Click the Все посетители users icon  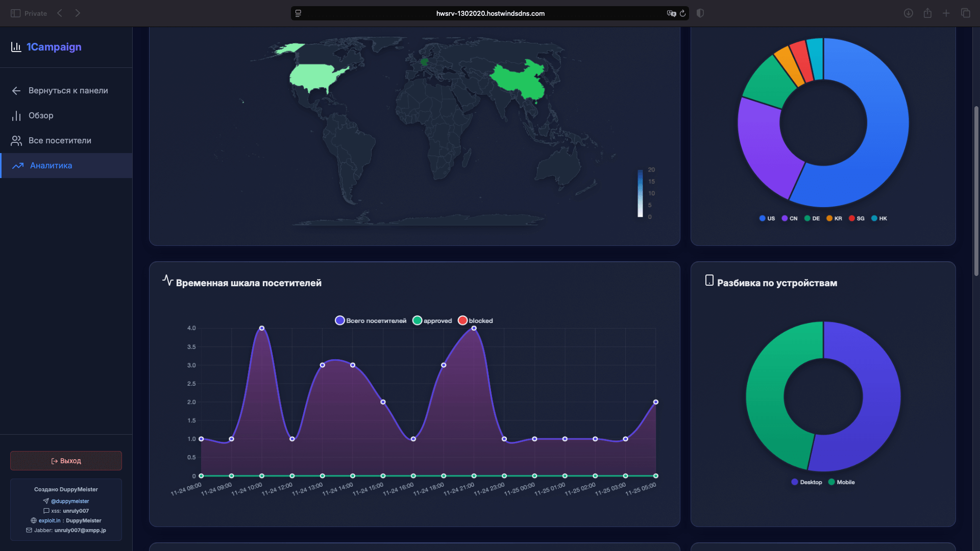(x=16, y=141)
